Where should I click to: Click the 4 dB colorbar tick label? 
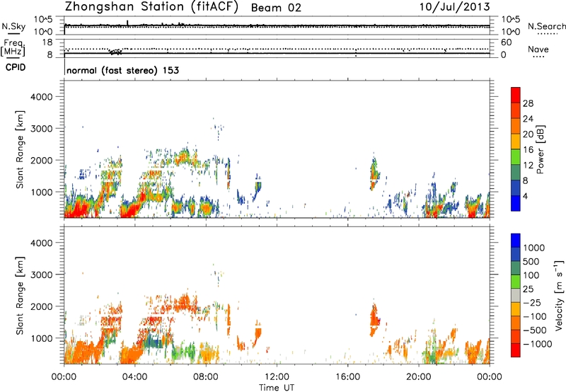tap(526, 196)
